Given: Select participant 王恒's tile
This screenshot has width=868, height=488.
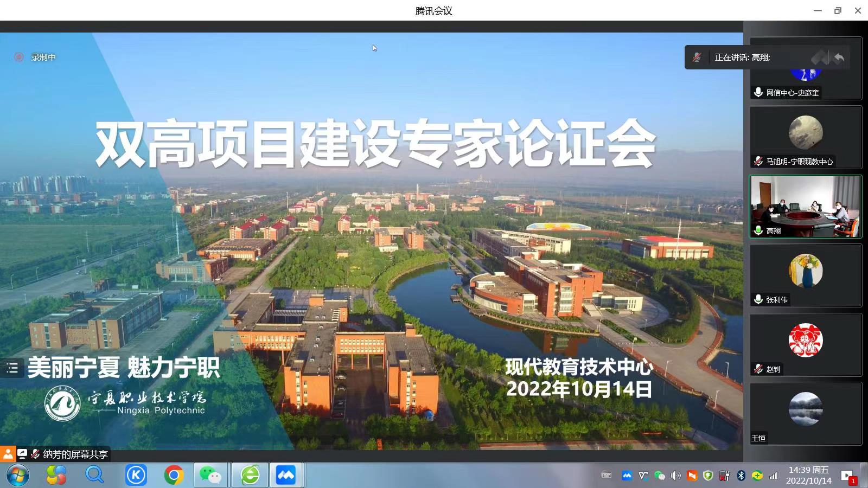Looking at the screenshot, I should (x=806, y=413).
